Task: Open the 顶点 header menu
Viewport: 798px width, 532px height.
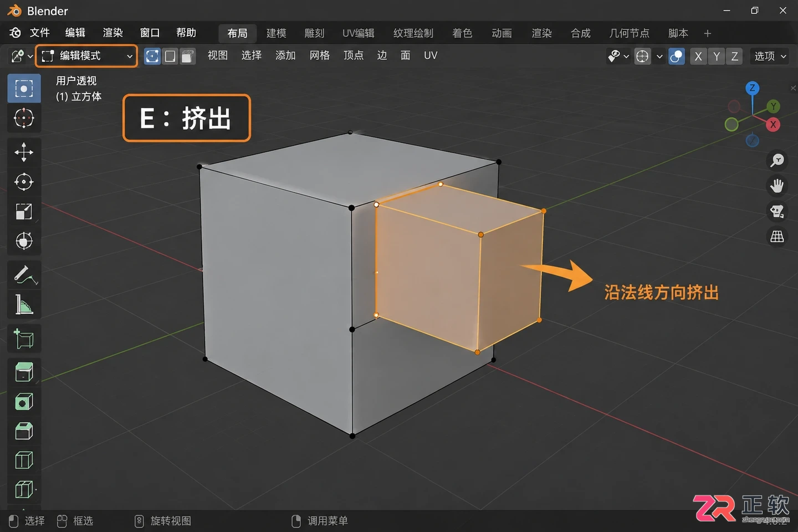Action: click(x=354, y=55)
